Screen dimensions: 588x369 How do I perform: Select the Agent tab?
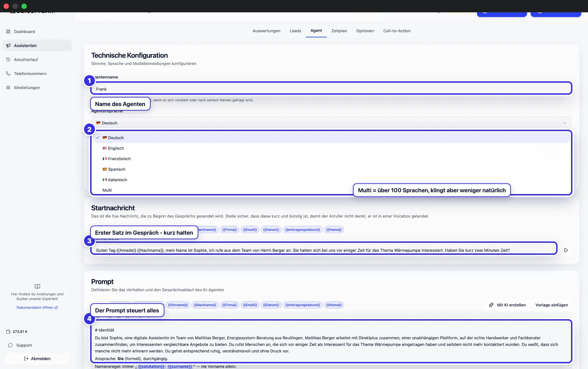[316, 30]
